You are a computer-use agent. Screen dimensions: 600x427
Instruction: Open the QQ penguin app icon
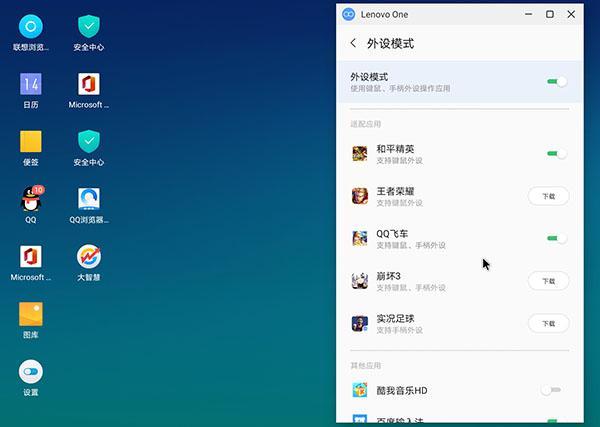point(31,199)
